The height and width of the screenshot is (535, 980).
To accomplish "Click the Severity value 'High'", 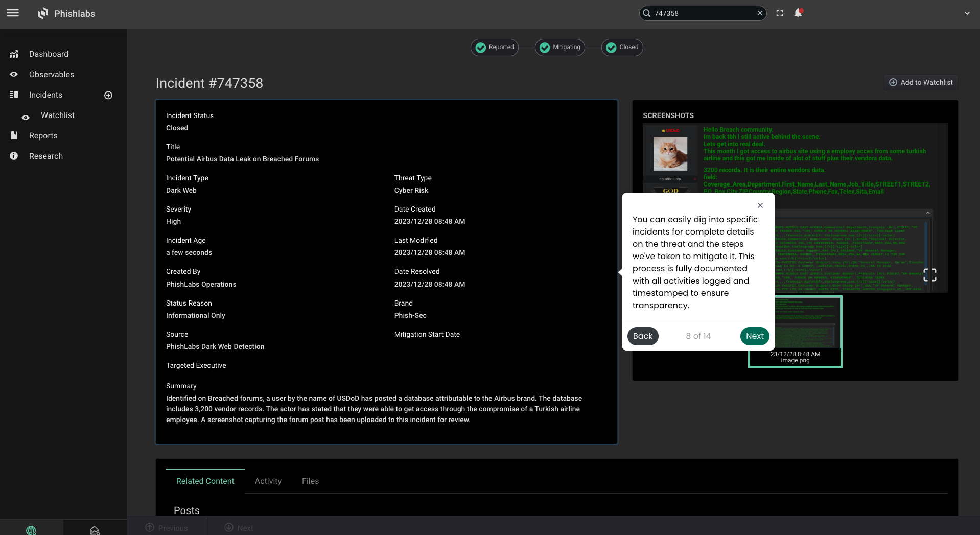I will tap(174, 222).
